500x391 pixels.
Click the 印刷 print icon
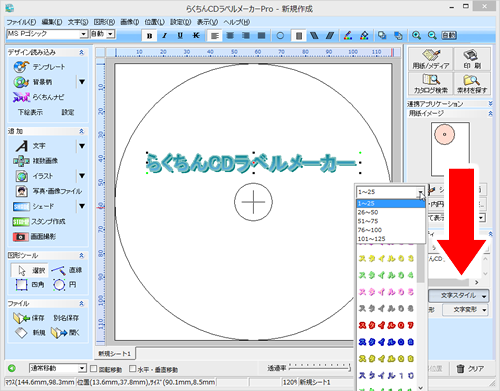[x=472, y=59]
